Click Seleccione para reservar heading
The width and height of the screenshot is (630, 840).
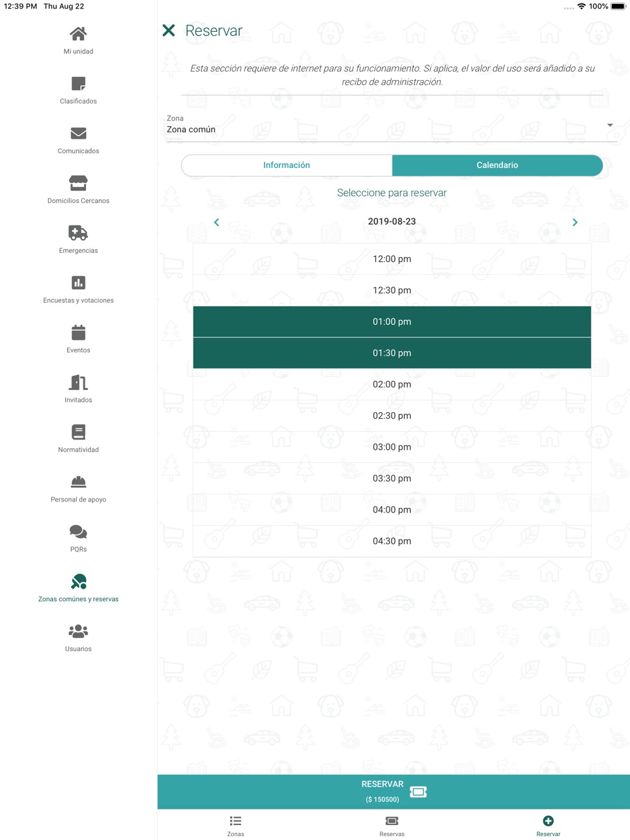click(392, 193)
